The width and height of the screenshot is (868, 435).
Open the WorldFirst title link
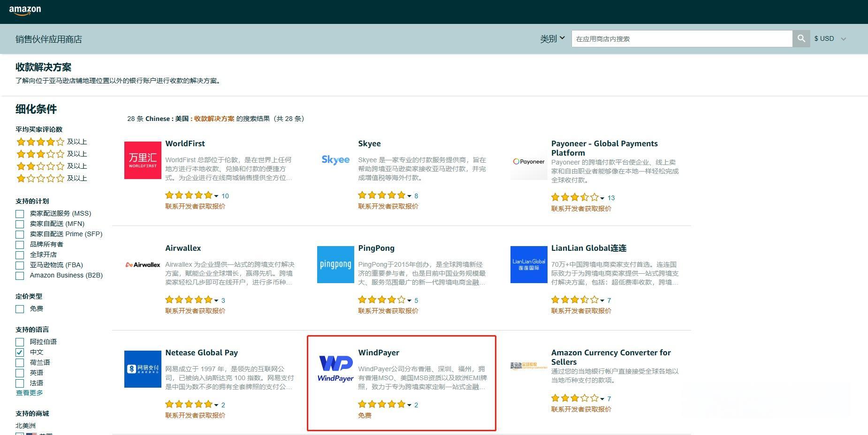pyautogui.click(x=185, y=143)
